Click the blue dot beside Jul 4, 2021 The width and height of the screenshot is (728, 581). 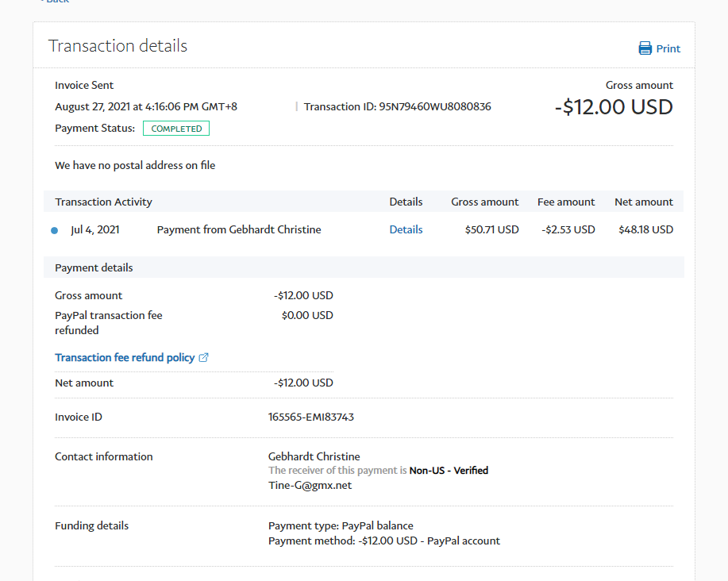click(54, 230)
